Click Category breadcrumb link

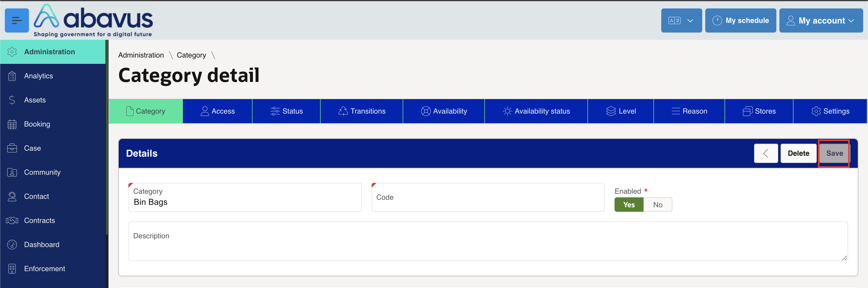coord(191,55)
